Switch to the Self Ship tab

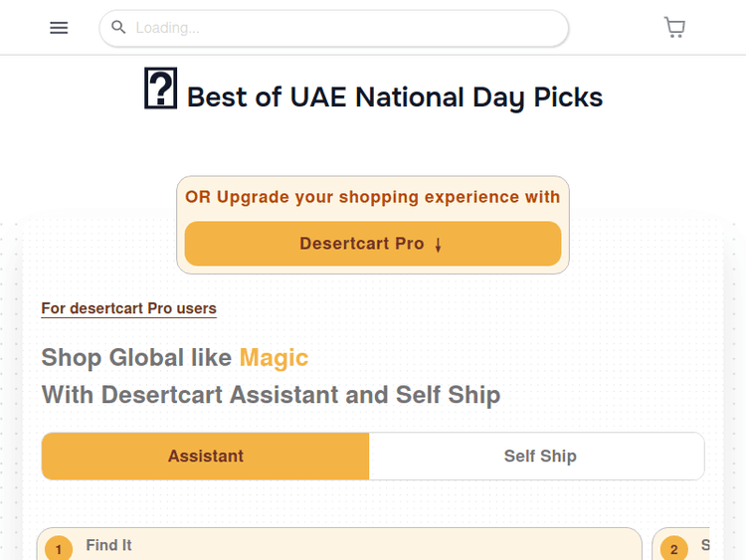[539, 457]
